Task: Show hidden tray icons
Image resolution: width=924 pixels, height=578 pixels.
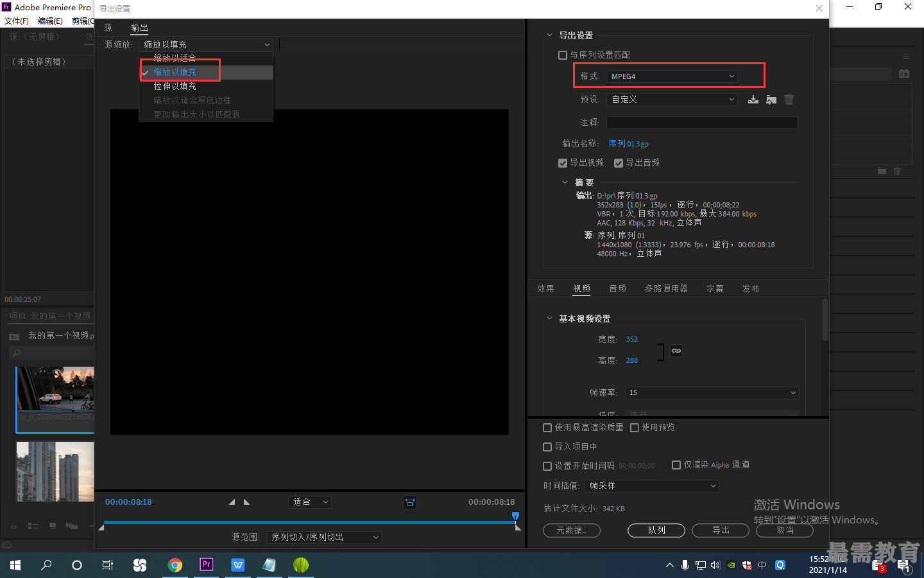Action: (x=669, y=565)
